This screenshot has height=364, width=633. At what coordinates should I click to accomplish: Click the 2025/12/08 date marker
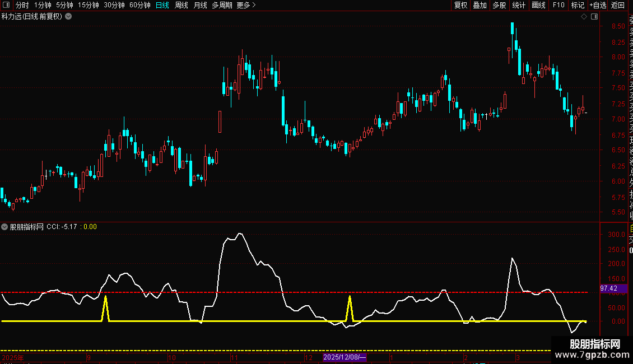pos(345,357)
